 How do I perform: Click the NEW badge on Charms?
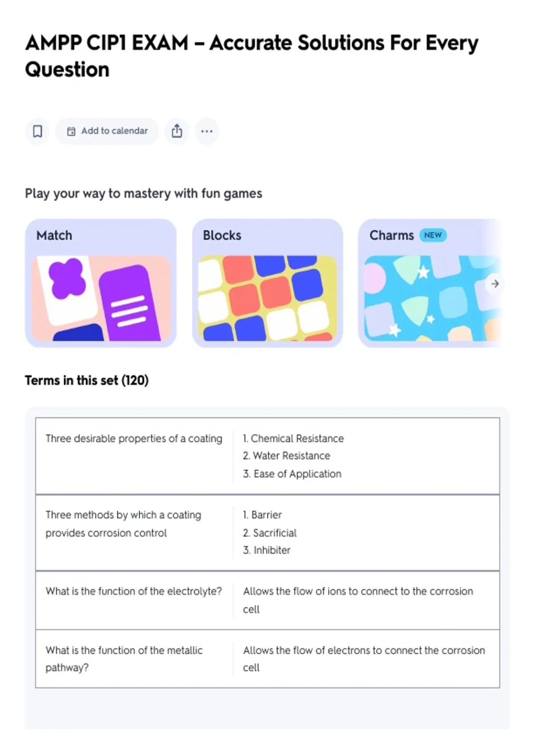pyautogui.click(x=433, y=235)
